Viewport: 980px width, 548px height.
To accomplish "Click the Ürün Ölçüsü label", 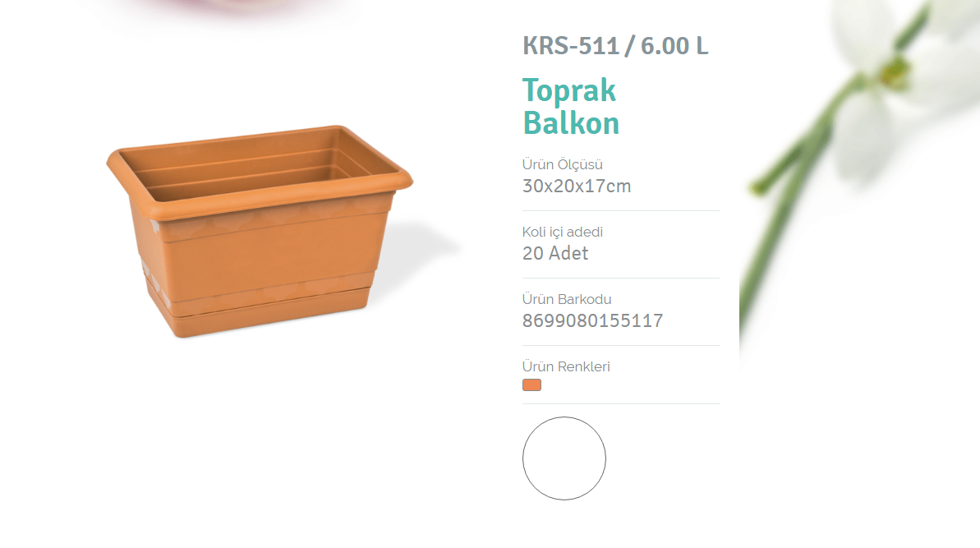I will [563, 164].
